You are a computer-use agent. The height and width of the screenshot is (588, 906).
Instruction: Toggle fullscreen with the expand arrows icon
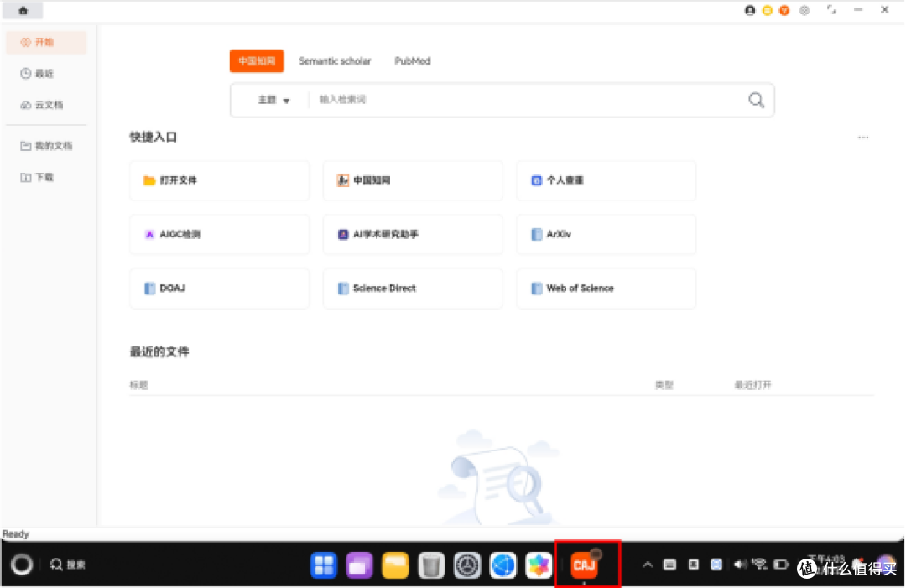tap(831, 10)
